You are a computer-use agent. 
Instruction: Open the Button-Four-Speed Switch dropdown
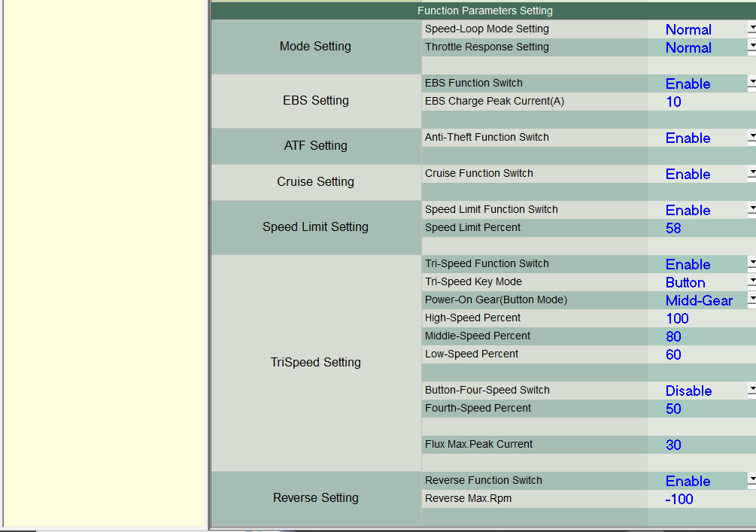tap(751, 391)
